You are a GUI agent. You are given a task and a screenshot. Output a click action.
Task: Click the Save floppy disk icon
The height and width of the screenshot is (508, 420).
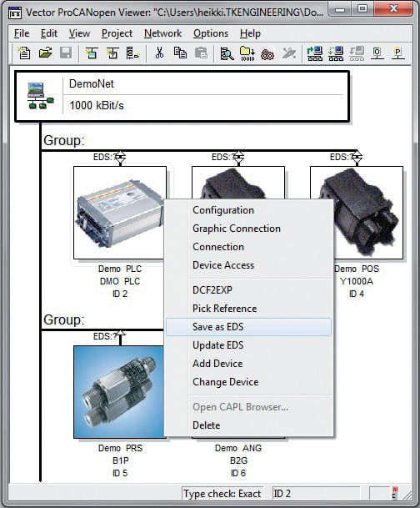[66, 53]
